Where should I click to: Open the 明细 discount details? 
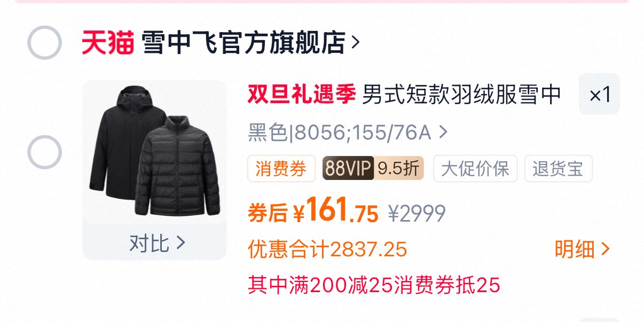(582, 249)
